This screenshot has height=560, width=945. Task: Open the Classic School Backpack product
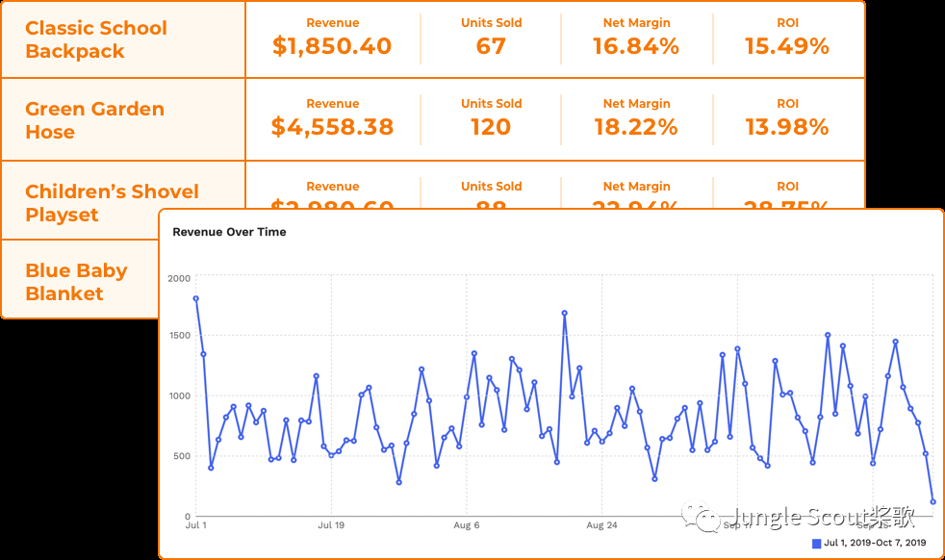pos(96,39)
